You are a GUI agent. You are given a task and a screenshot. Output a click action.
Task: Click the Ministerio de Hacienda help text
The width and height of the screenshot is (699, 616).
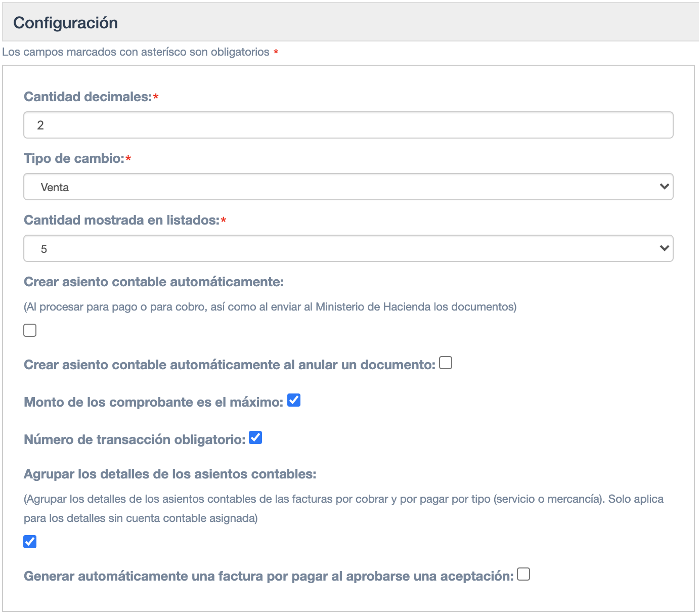click(x=270, y=307)
